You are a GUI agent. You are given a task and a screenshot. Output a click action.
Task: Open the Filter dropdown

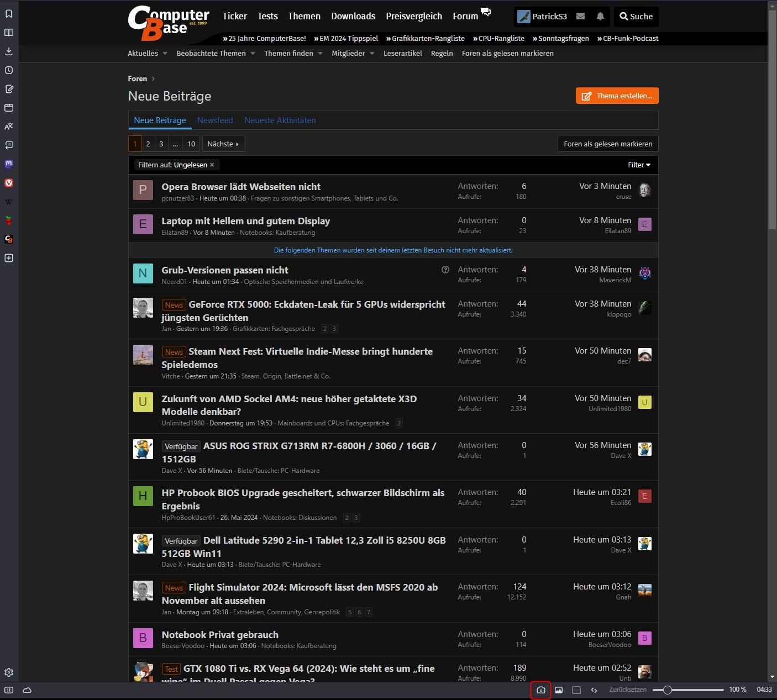(639, 165)
